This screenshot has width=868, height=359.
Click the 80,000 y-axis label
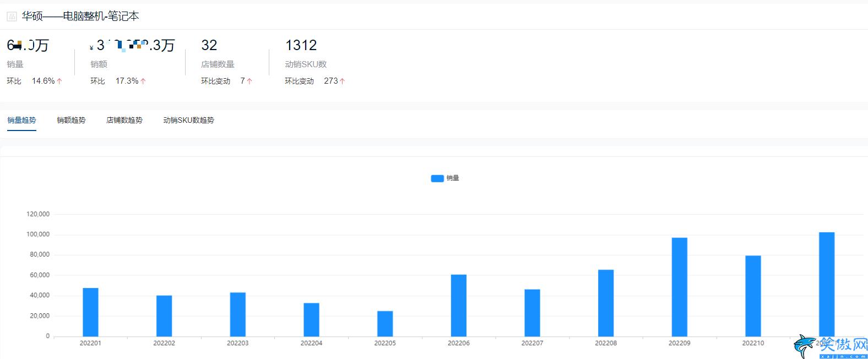(40, 255)
